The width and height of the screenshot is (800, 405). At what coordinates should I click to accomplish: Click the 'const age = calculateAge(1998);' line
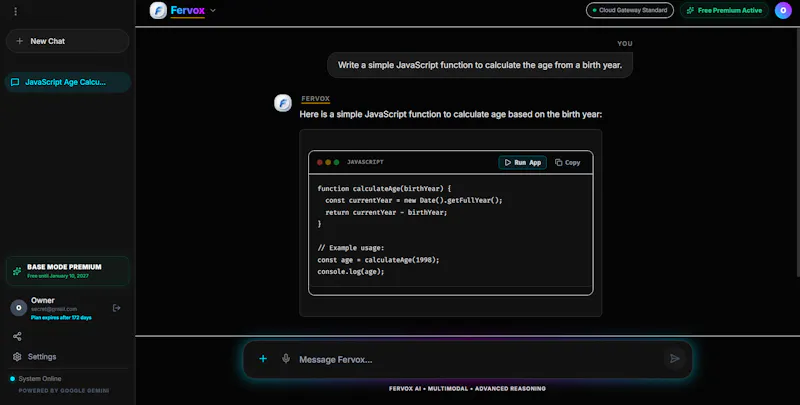pyautogui.click(x=378, y=260)
